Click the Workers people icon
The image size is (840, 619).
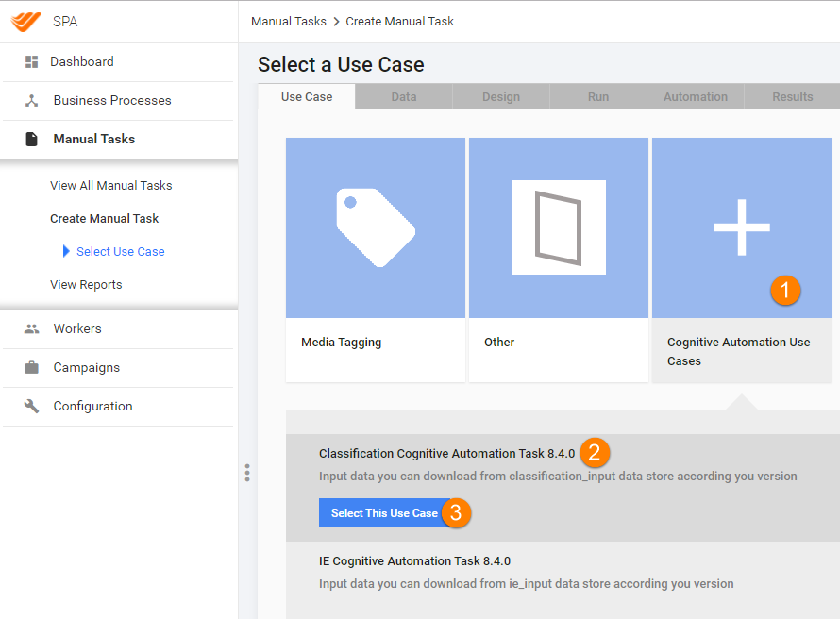[x=31, y=328]
